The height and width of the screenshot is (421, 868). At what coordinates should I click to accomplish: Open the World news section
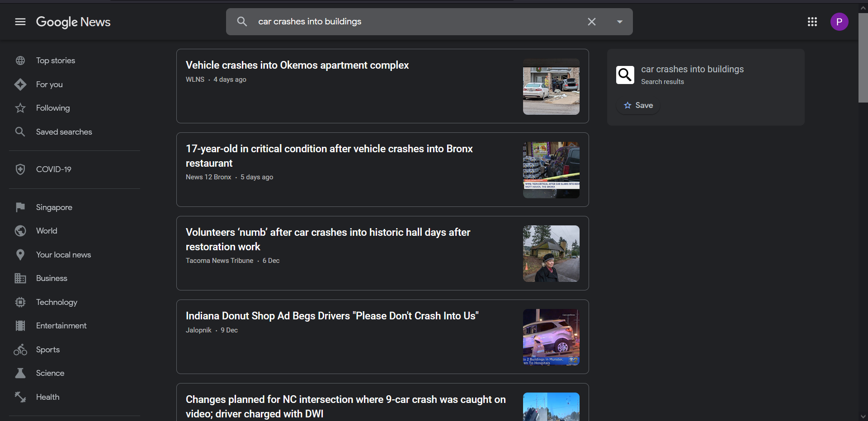point(47,231)
